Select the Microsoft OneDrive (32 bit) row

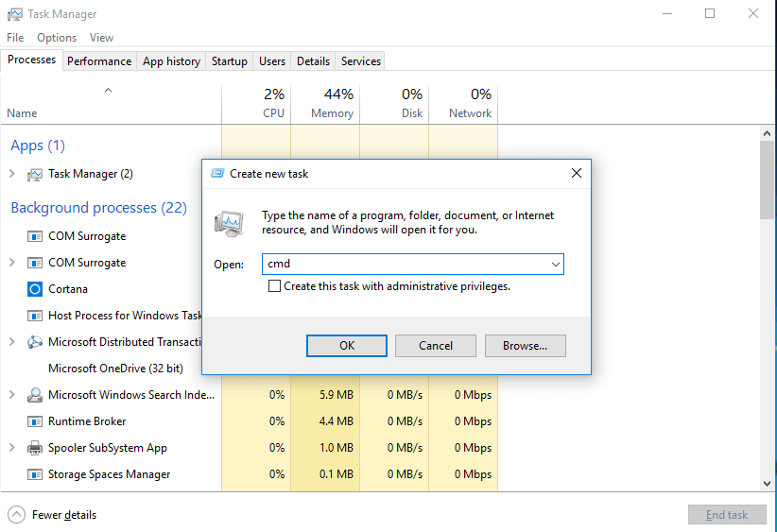(115, 369)
